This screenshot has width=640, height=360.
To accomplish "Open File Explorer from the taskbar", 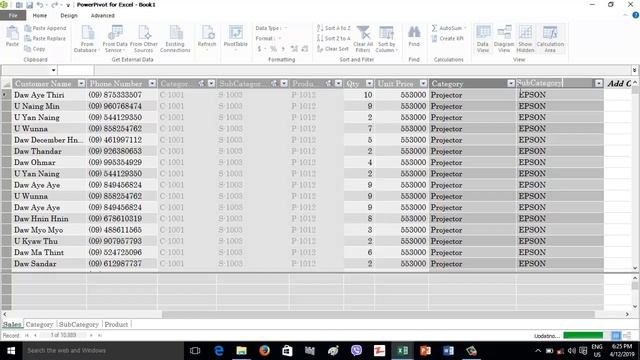I will pos(242,351).
